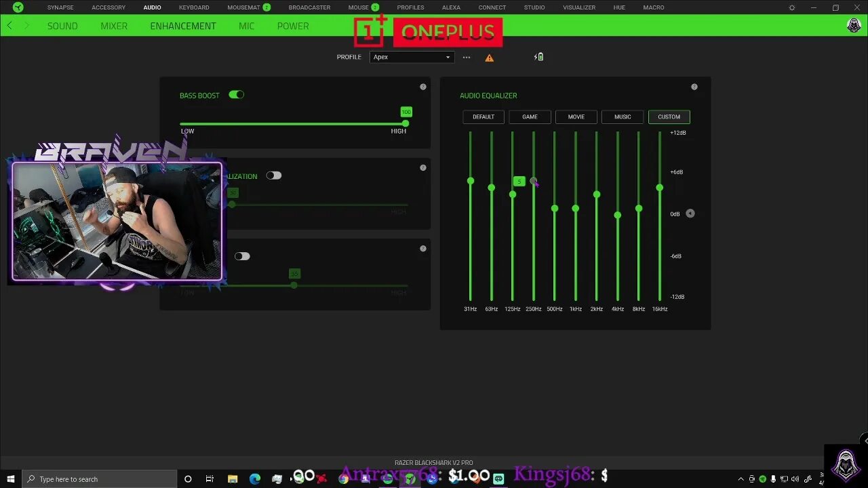Open the profile options ellipsis menu
The width and height of the screenshot is (868, 488).
point(467,57)
